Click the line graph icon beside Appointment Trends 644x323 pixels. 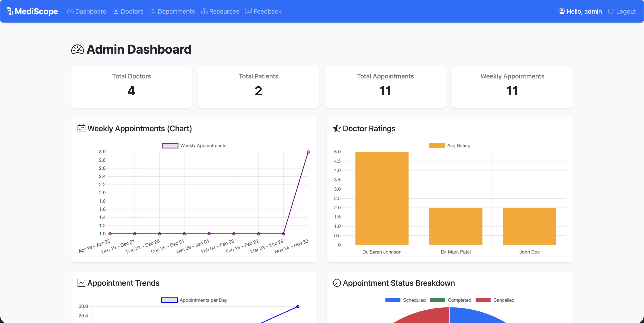(x=81, y=283)
